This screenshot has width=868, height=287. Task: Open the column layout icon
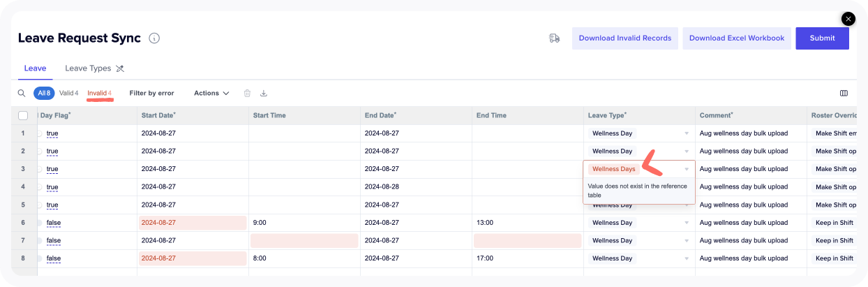[x=844, y=93]
